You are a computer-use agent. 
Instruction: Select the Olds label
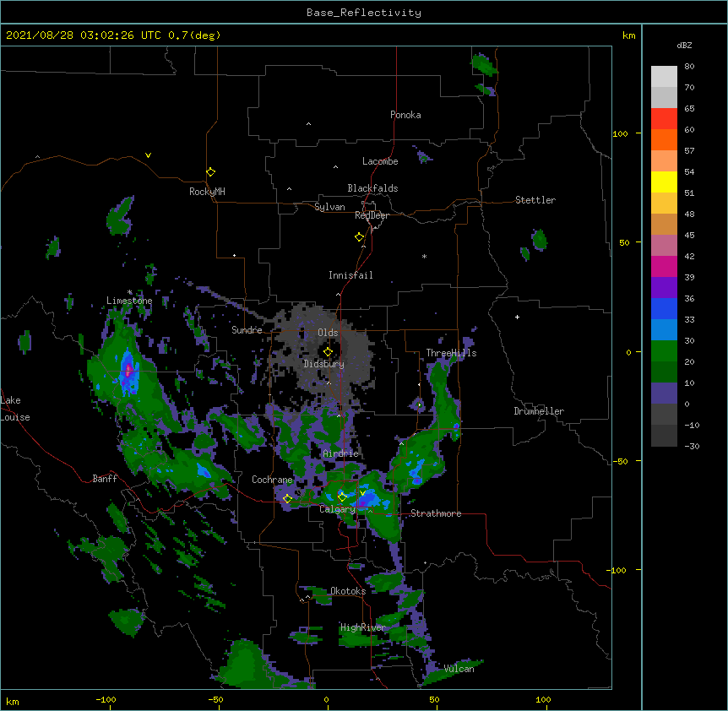(x=328, y=333)
